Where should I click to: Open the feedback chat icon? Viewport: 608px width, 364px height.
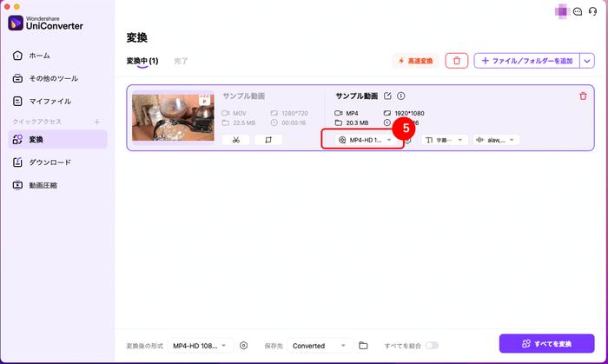point(578,11)
